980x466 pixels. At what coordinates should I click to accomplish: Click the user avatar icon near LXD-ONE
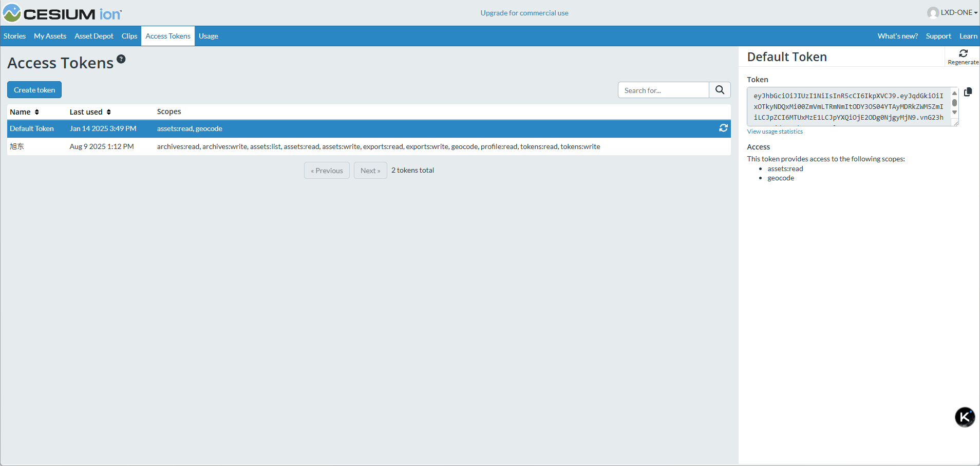pos(932,12)
